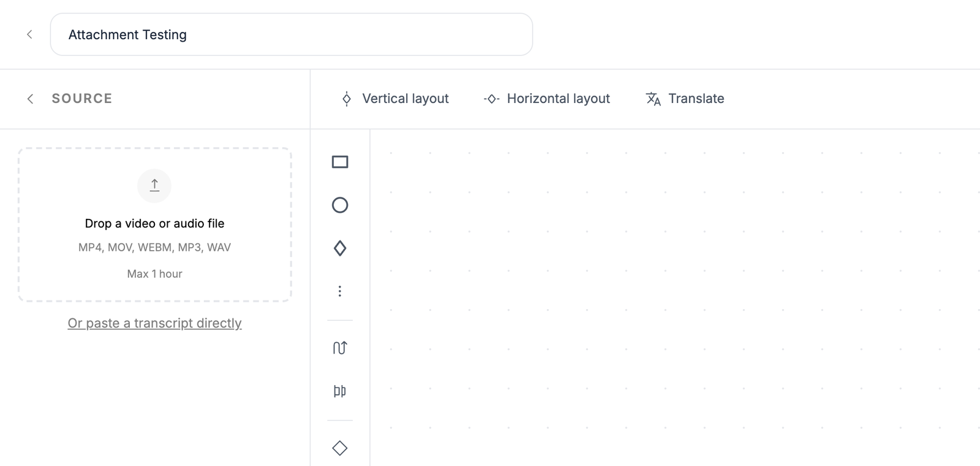Apply Vertical layout
The image size is (980, 466).
pos(395,99)
